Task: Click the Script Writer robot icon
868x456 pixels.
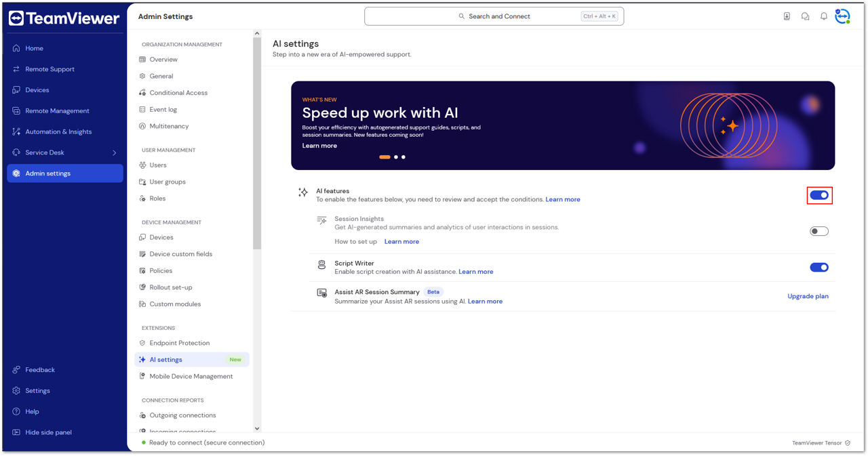Action: point(322,267)
